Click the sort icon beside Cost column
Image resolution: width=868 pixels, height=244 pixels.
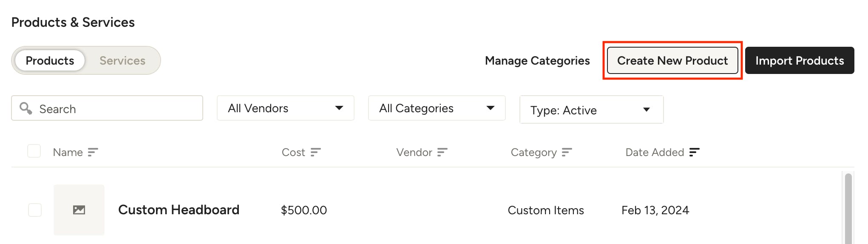[315, 152]
